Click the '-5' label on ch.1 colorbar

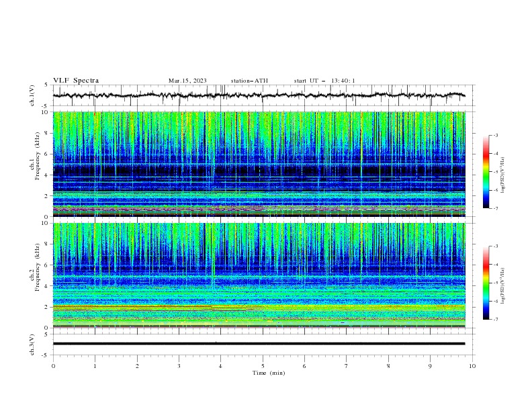495,172
